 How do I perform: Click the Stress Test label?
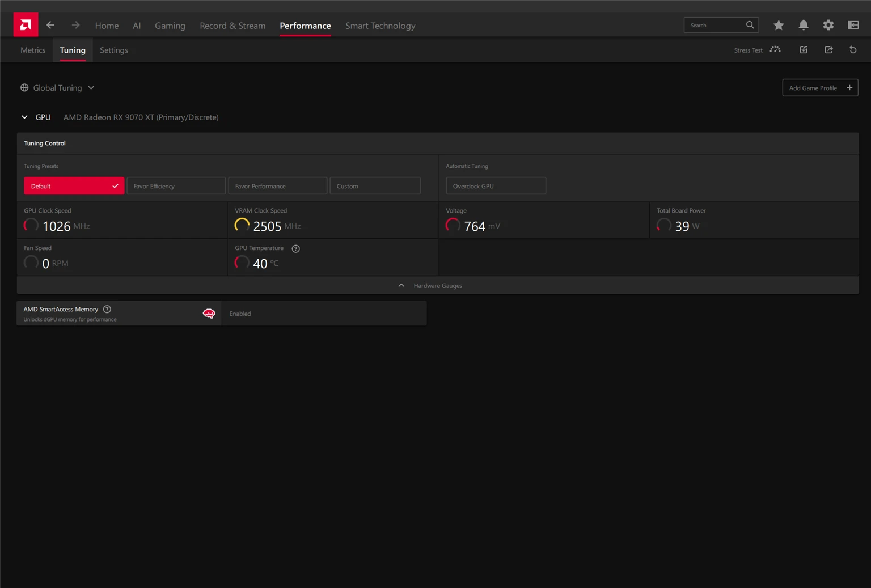pyautogui.click(x=748, y=50)
